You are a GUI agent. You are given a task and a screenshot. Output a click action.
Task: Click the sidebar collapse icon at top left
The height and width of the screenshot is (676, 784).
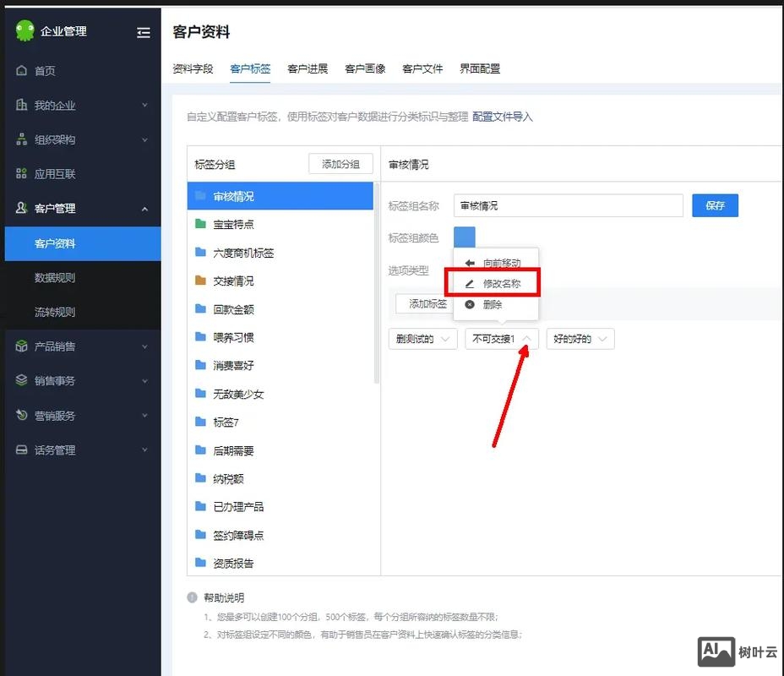coord(144,32)
